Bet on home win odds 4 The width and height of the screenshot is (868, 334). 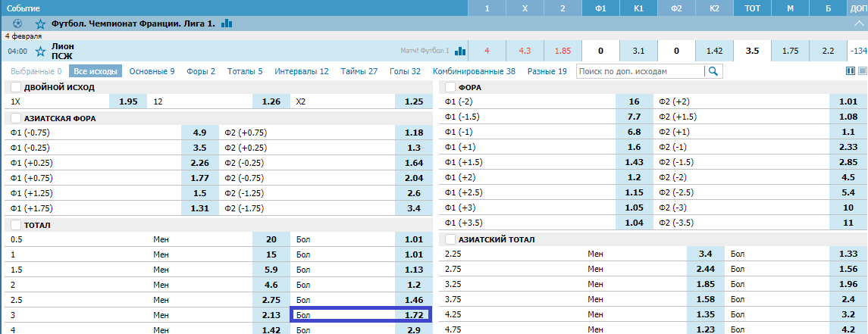click(x=487, y=51)
